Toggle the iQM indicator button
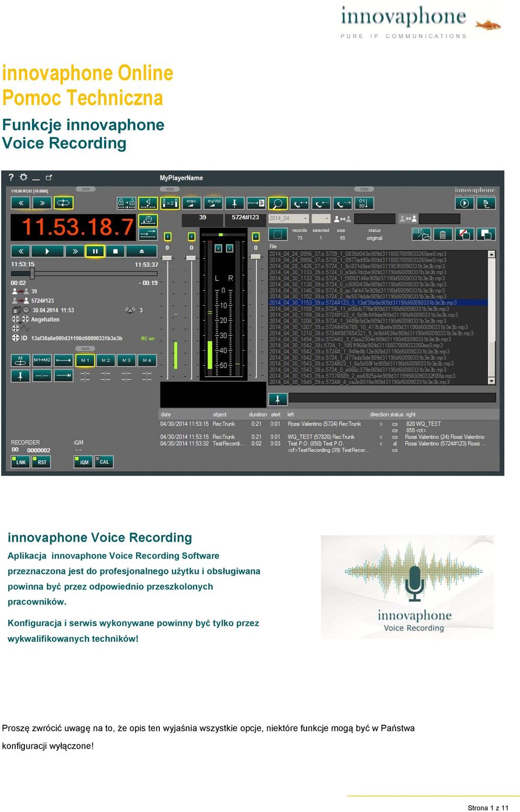This screenshot has height=812, width=520. (83, 462)
